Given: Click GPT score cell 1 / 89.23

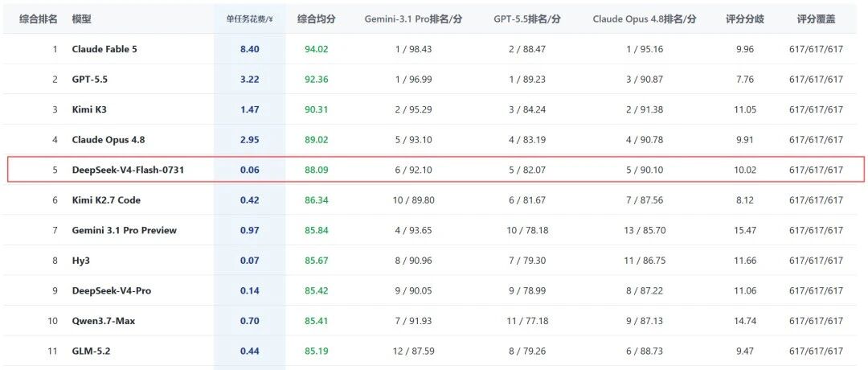Looking at the screenshot, I should [x=527, y=79].
